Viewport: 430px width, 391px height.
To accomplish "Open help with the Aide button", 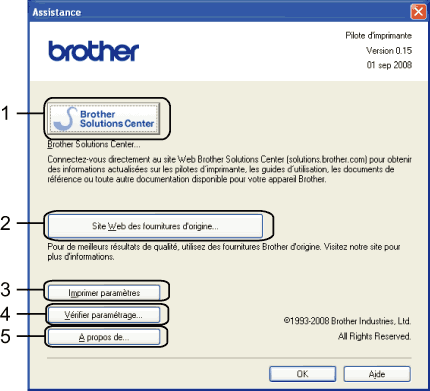I will (x=377, y=374).
